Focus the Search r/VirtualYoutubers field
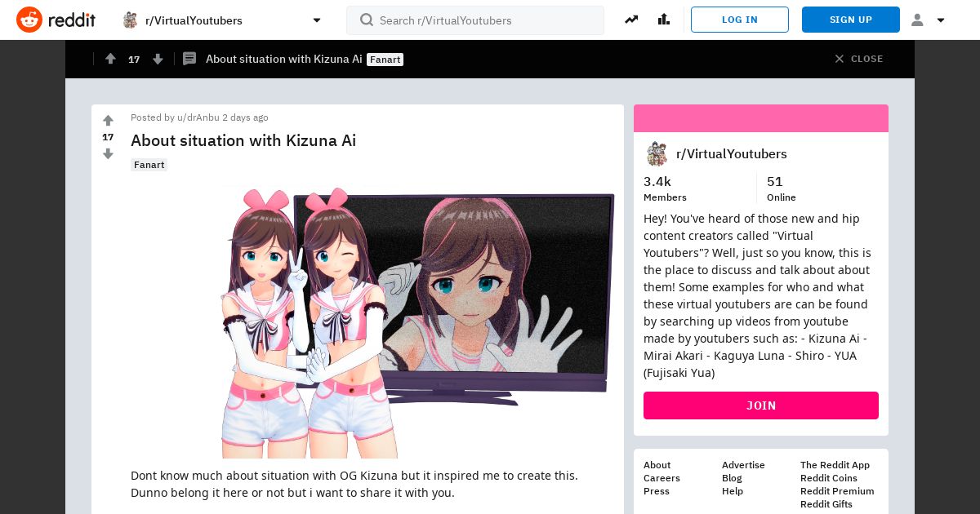Image resolution: width=980 pixels, height=514 pixels. pos(475,20)
